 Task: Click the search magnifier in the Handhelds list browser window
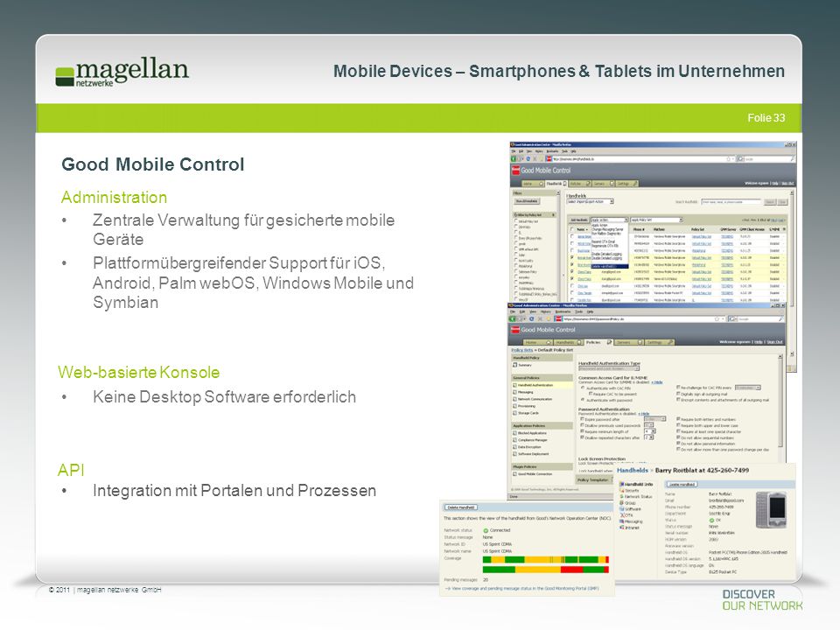(792, 159)
